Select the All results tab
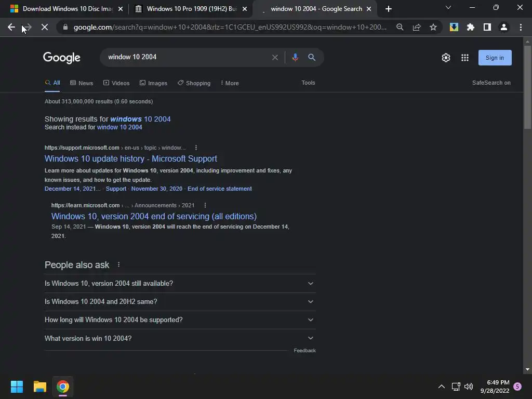 click(52, 83)
